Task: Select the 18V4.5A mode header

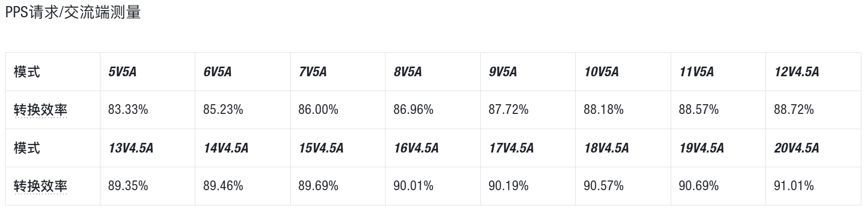Action: point(606,148)
